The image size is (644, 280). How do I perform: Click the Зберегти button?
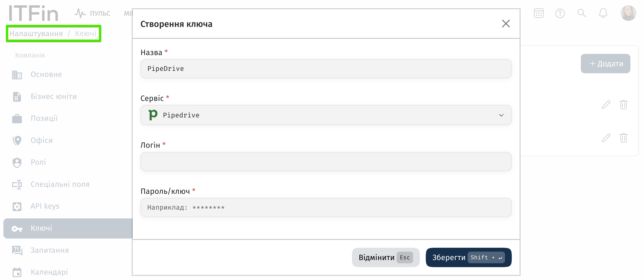click(x=469, y=257)
